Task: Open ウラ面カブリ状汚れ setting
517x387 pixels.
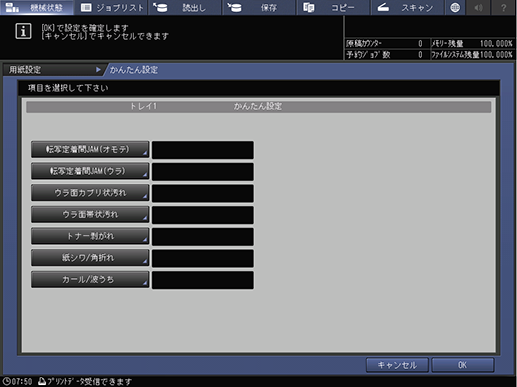Action: [90, 193]
